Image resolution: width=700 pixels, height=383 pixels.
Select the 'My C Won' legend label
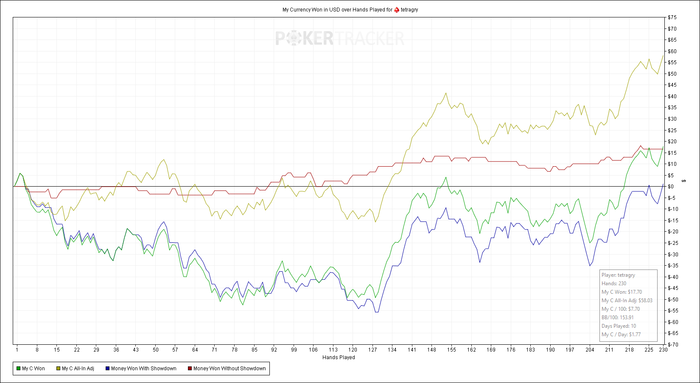click(33, 369)
